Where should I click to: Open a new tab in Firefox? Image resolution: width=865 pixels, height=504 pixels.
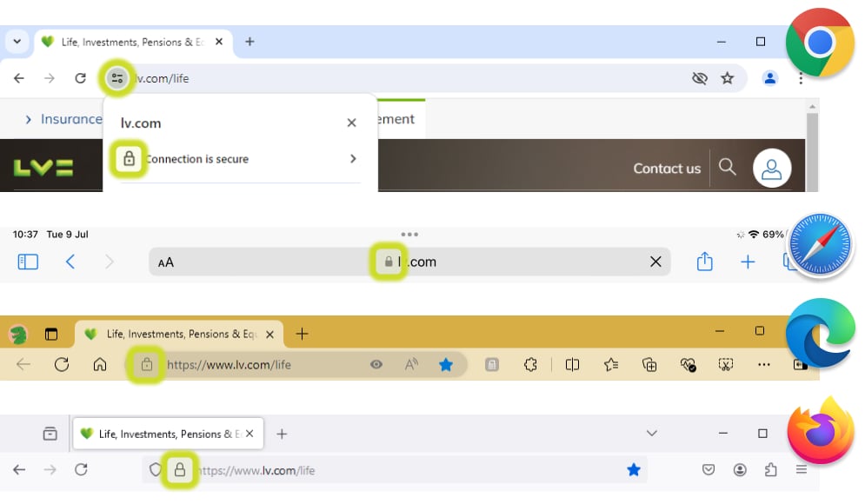click(282, 434)
